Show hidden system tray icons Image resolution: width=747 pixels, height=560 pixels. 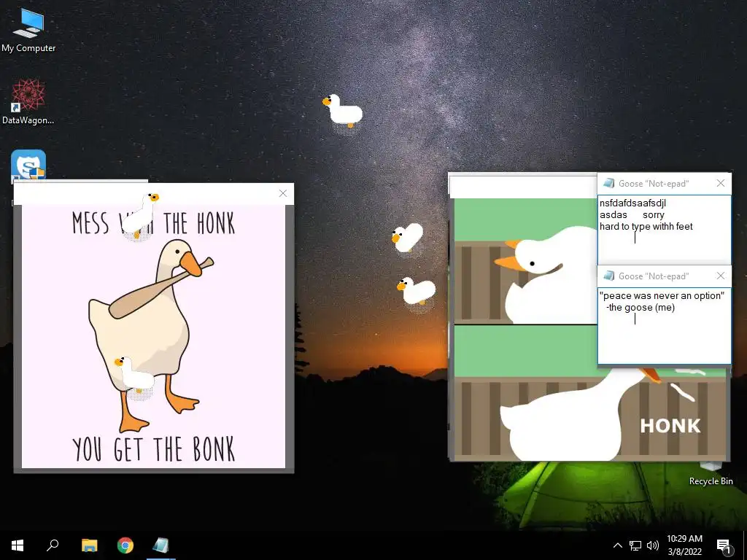(617, 545)
